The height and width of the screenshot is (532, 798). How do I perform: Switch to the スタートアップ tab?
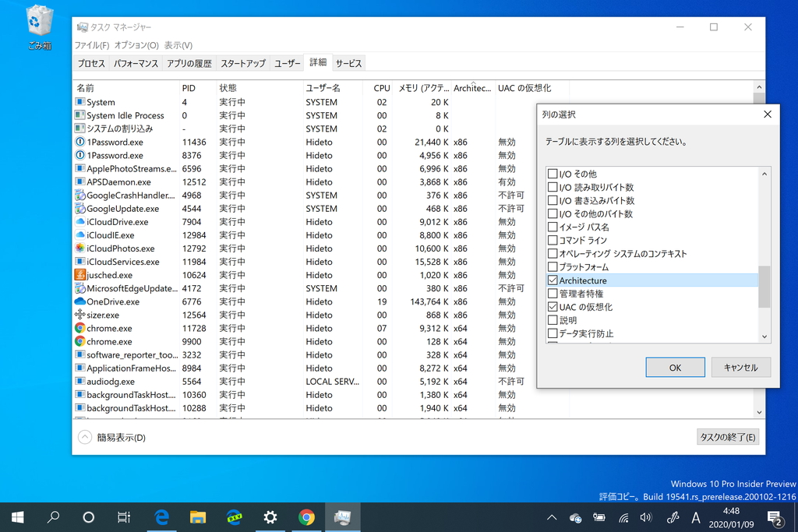click(x=243, y=63)
